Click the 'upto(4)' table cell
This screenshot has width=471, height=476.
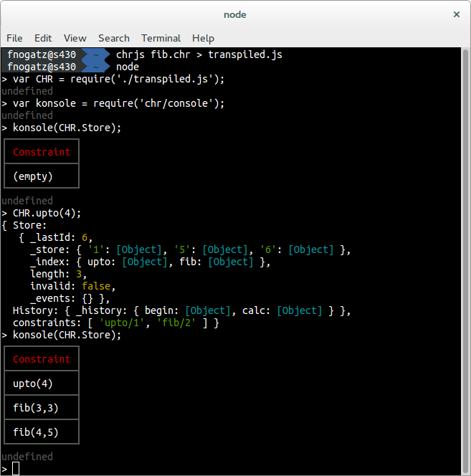tap(42, 384)
